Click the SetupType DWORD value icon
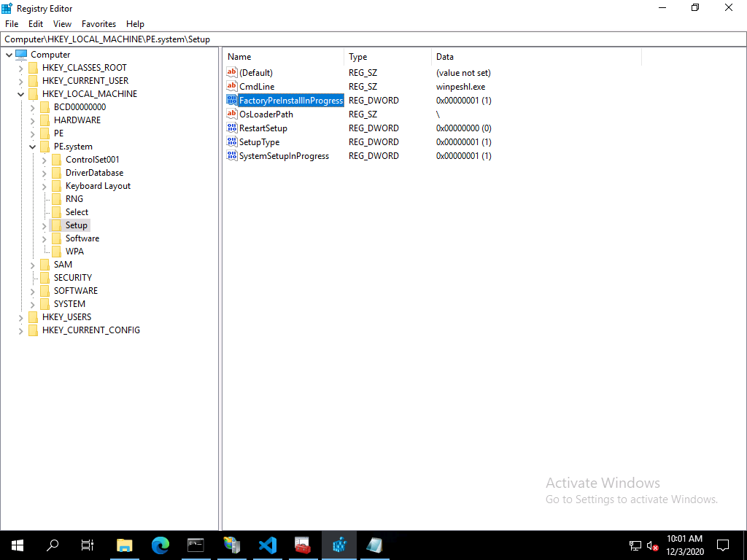 232,142
